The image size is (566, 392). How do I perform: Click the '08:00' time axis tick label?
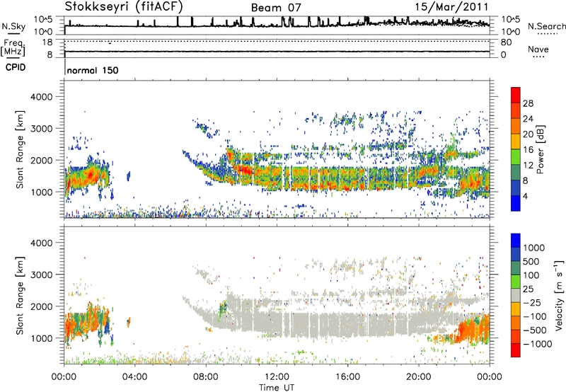coord(206,377)
